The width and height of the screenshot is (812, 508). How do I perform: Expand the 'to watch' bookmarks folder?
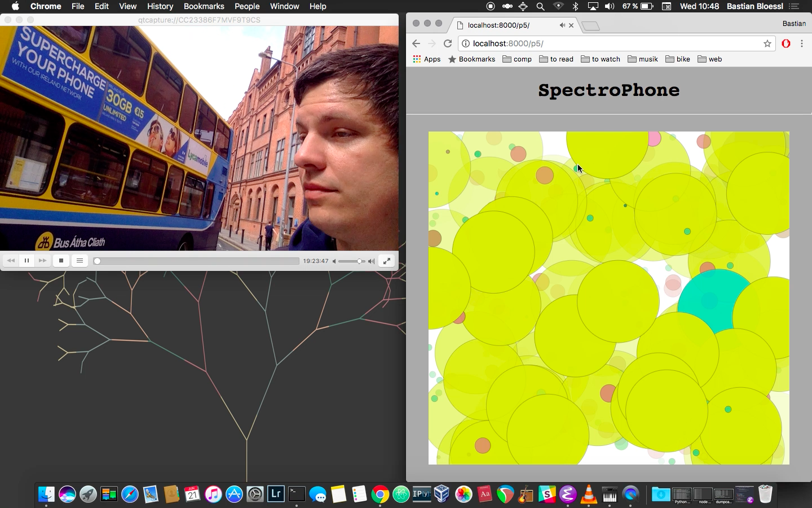[601, 59]
